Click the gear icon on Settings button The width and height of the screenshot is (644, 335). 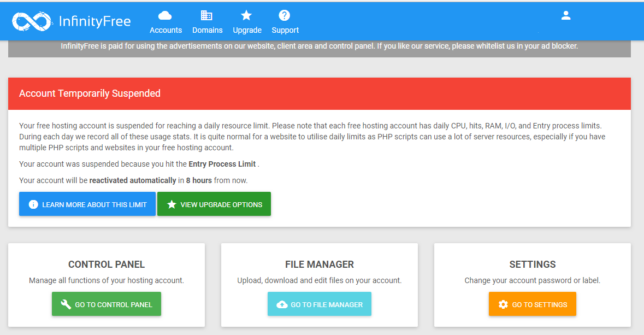click(x=503, y=304)
